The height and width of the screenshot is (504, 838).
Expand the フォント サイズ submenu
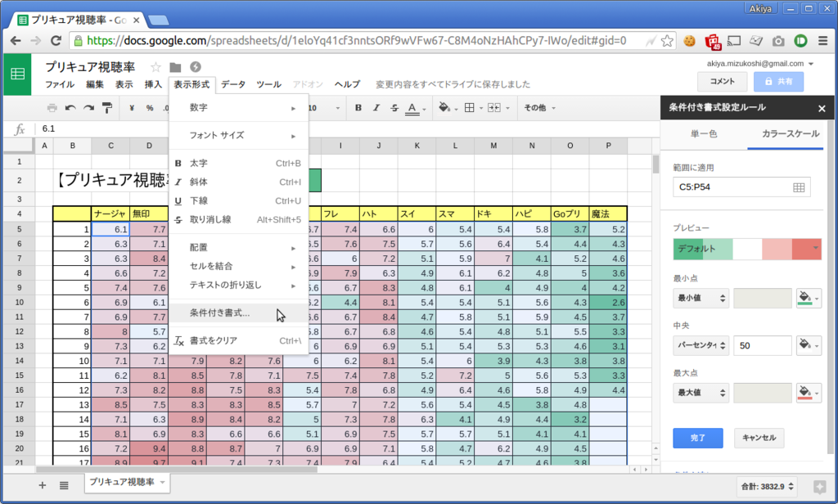[238, 135]
